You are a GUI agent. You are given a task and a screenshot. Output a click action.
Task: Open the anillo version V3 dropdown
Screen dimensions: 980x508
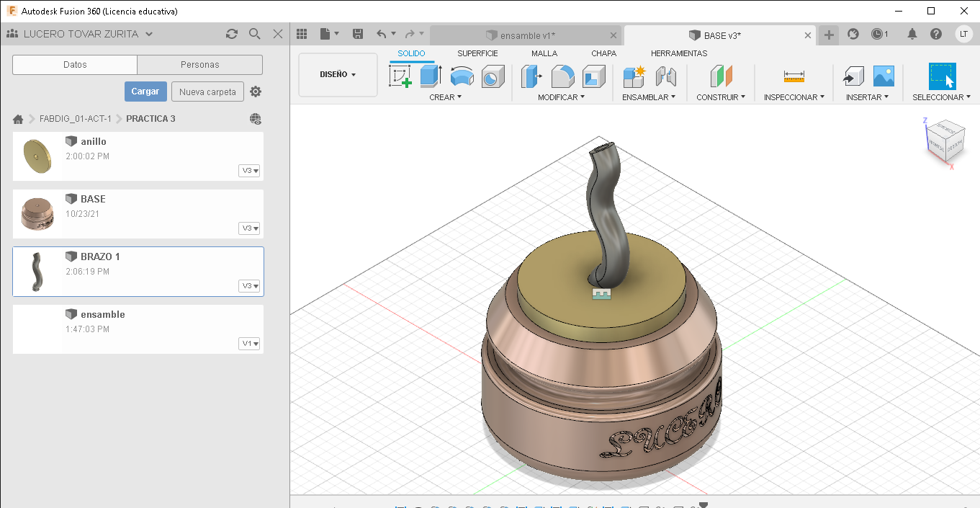pos(249,171)
